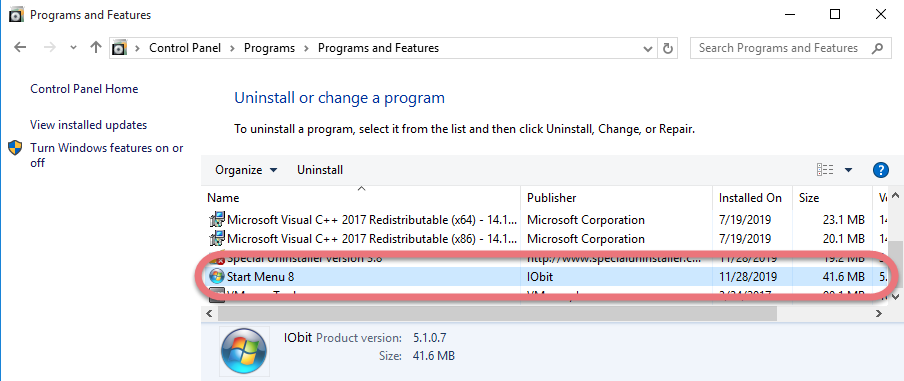Select the Start Menu 8 entry
This screenshot has width=904, height=381.
[x=545, y=277]
